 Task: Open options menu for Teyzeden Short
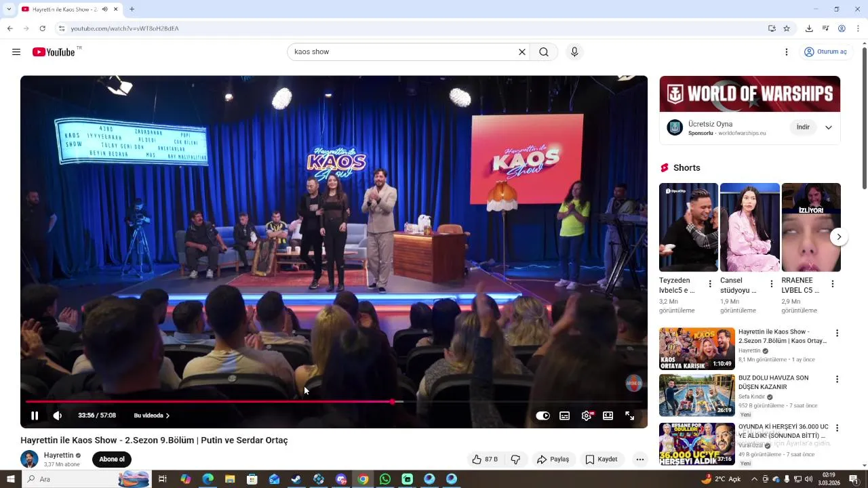pos(710,284)
